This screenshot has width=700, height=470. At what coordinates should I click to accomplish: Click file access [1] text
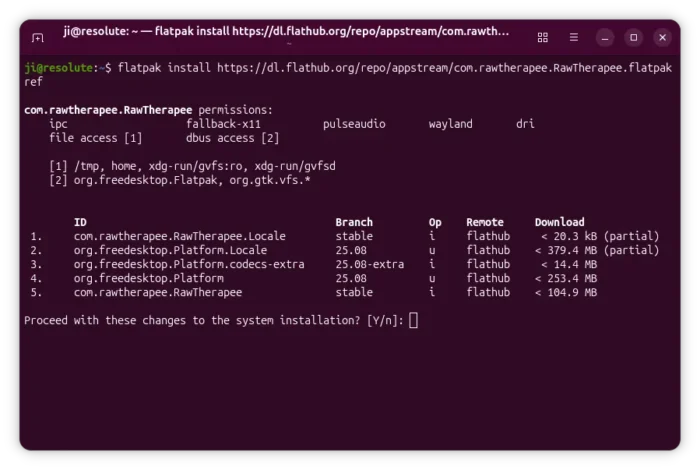tap(96, 138)
